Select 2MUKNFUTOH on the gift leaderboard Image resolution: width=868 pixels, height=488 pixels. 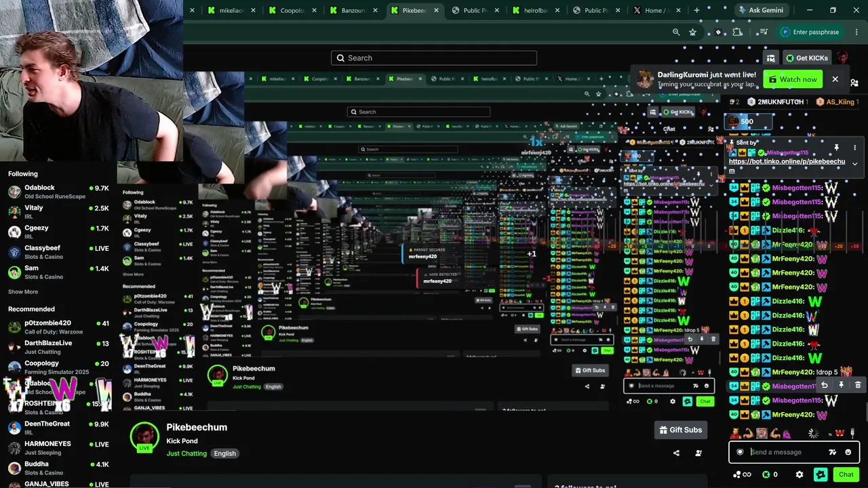[776, 102]
